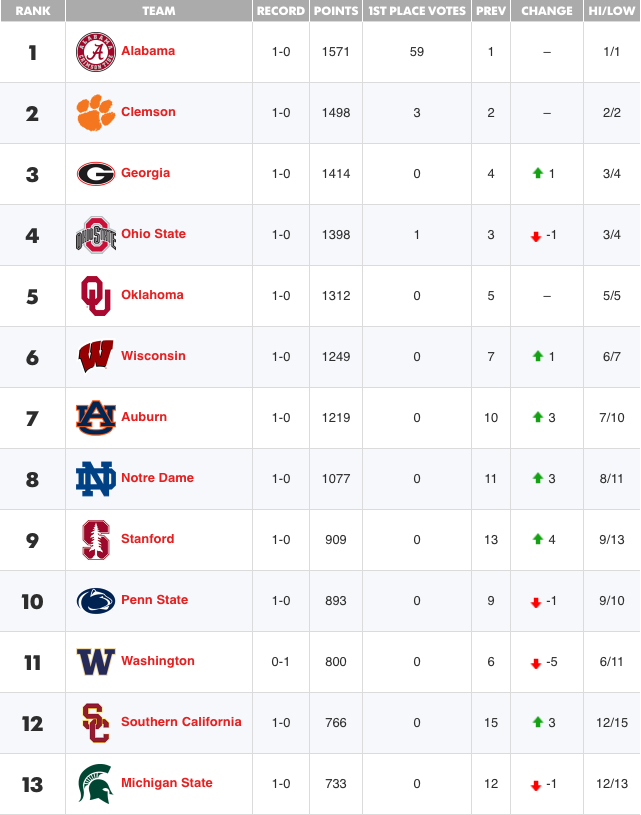Click the Stanford tree logo
641x815 pixels.
pyautogui.click(x=96, y=540)
